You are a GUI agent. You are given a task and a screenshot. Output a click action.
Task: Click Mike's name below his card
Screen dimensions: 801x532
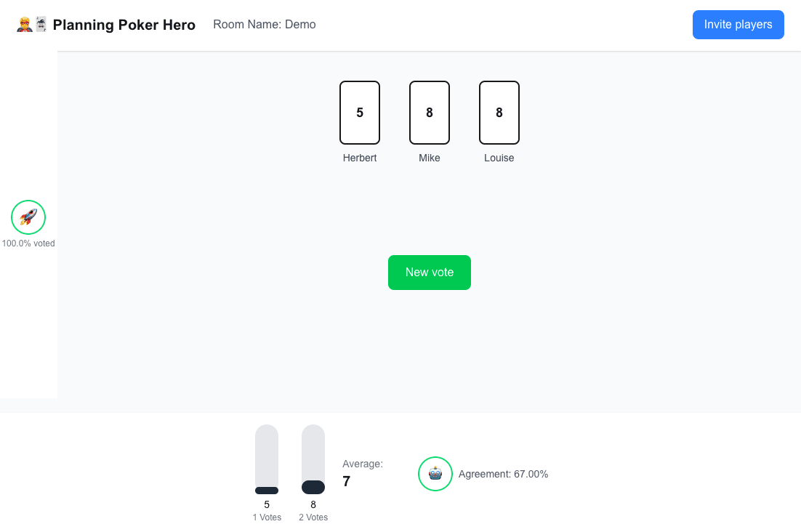point(429,158)
